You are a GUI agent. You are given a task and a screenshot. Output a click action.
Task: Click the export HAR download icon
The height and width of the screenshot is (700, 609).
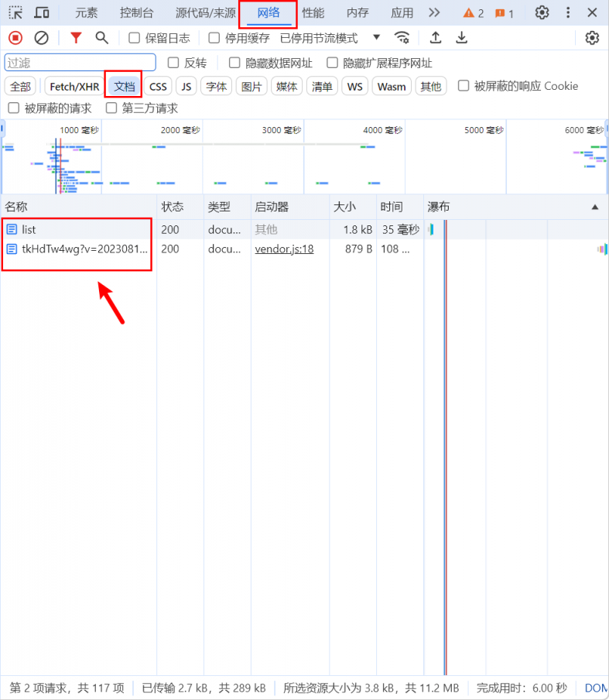461,38
